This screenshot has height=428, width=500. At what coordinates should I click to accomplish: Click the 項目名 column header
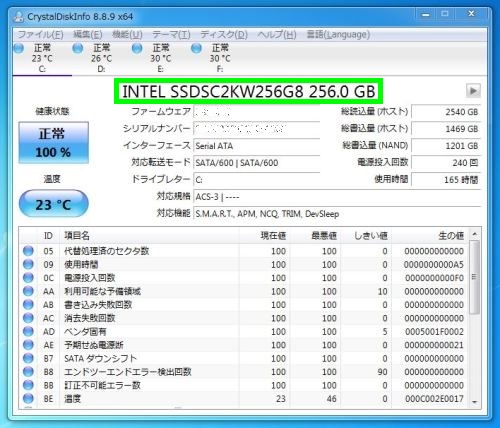point(149,236)
